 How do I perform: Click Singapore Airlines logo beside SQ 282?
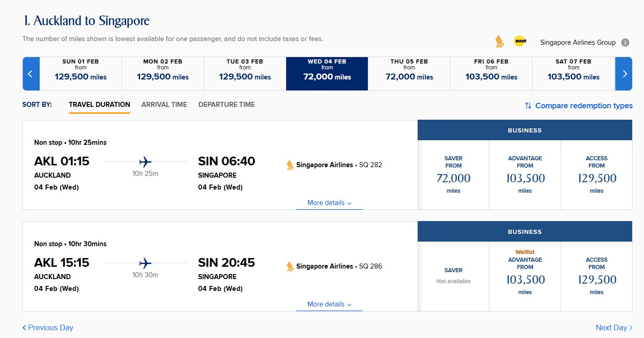coord(290,165)
